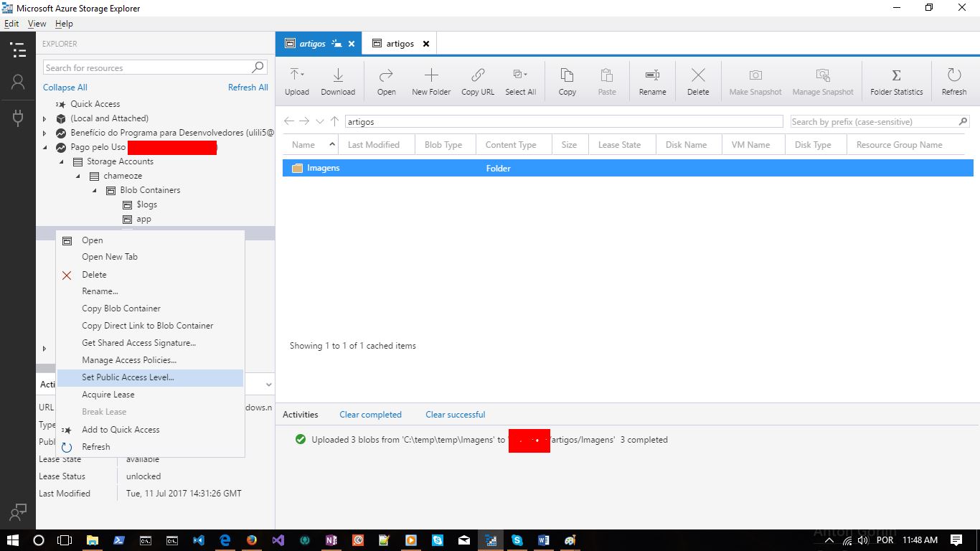
Task: Choose Set Public Access Level...
Action: pos(151,377)
